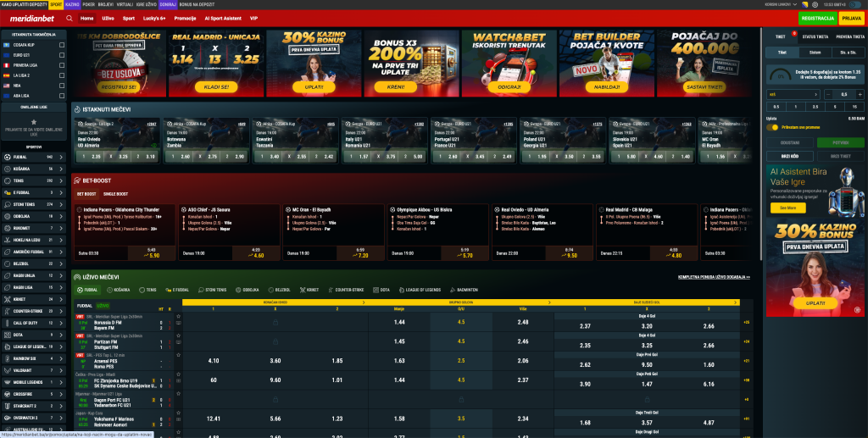The width and height of the screenshot is (868, 438).
Task: Favorite the Yokohama F Marinos star
Action: [178, 413]
